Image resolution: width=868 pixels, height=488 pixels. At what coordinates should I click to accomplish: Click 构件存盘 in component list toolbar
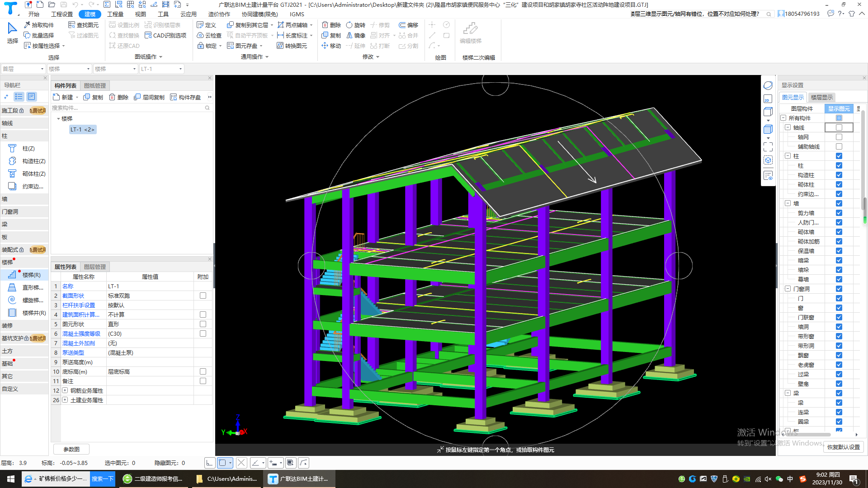coord(185,97)
